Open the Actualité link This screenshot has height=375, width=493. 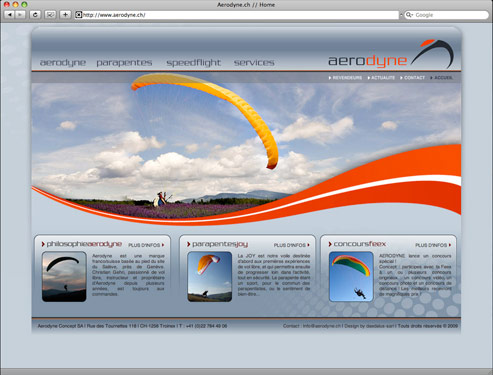381,78
